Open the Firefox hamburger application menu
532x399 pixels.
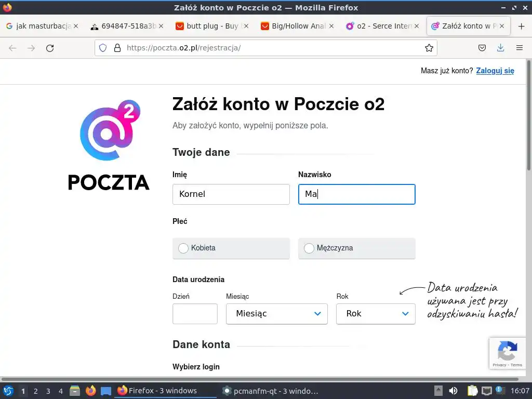pos(520,48)
